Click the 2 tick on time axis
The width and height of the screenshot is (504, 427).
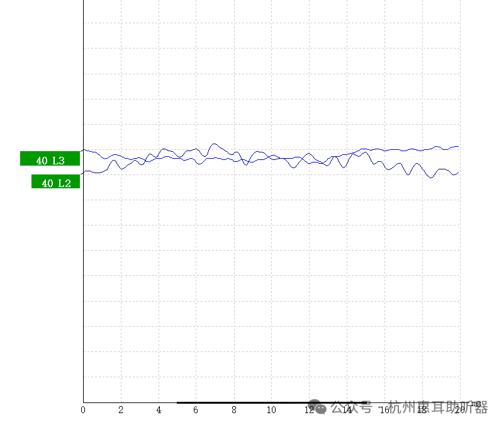(x=121, y=410)
